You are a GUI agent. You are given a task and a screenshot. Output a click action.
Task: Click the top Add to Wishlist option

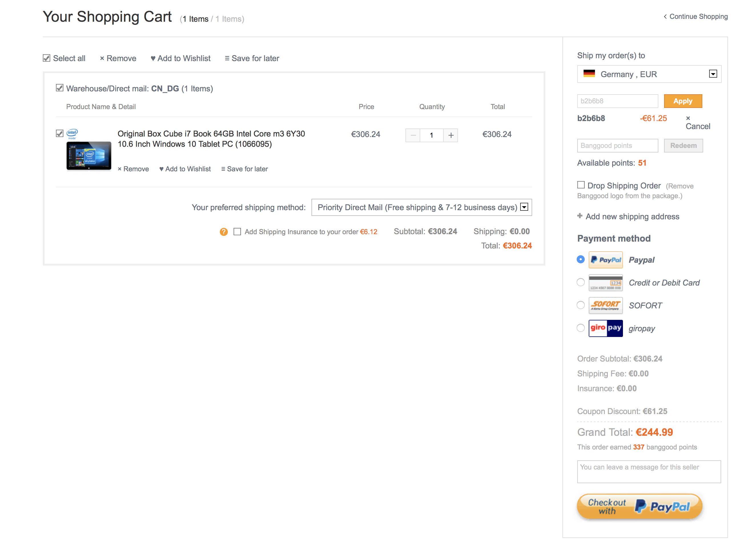(180, 58)
